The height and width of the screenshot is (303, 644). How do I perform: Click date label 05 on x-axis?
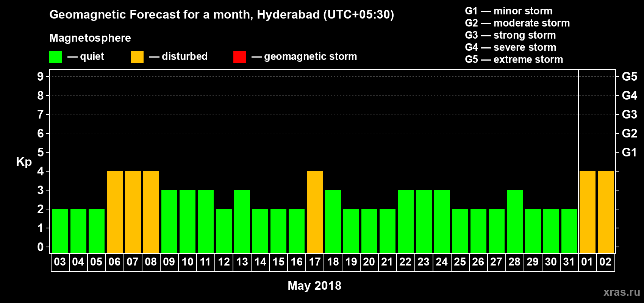tap(96, 262)
